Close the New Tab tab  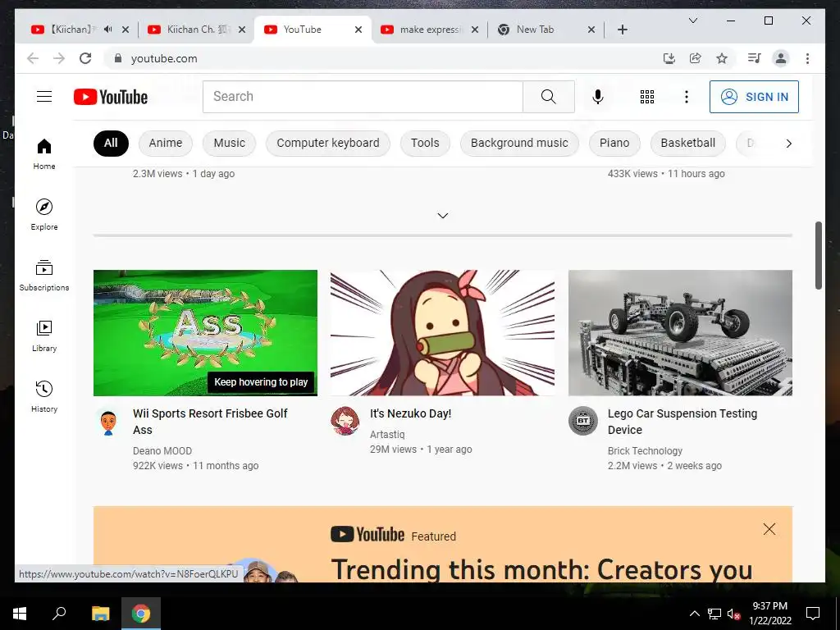[591, 30]
